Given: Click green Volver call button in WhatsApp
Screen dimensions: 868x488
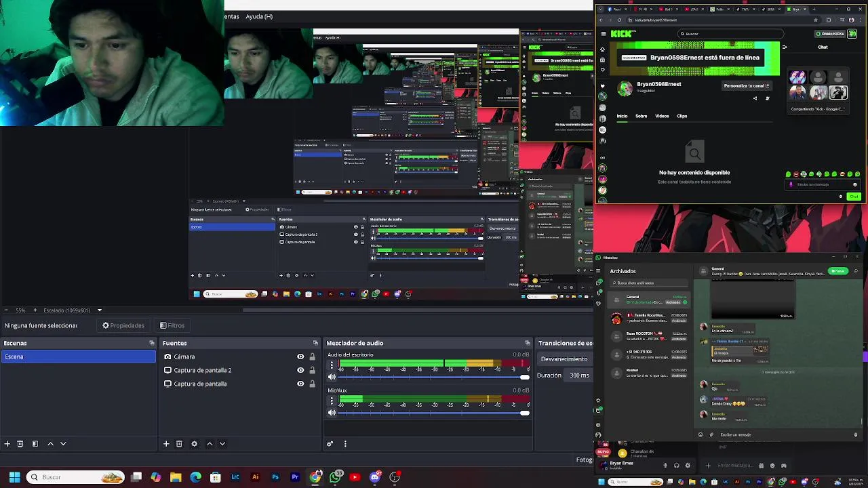Looking at the screenshot, I should coord(840,271).
